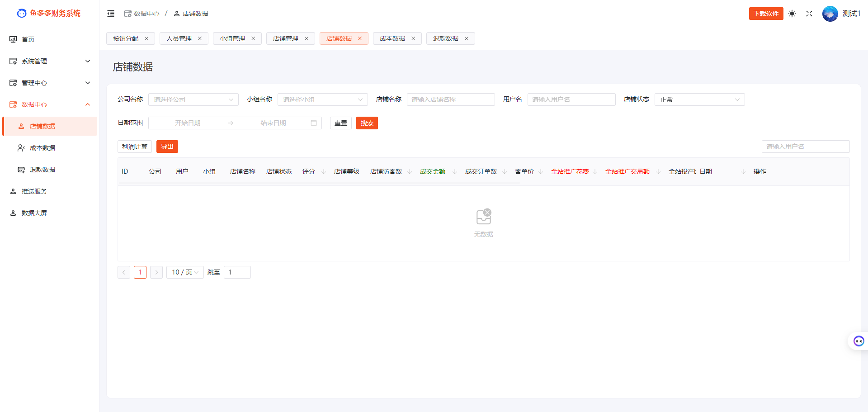This screenshot has height=412, width=868.
Task: Enter fullscreen mode from the top bar
Action: [x=809, y=14]
